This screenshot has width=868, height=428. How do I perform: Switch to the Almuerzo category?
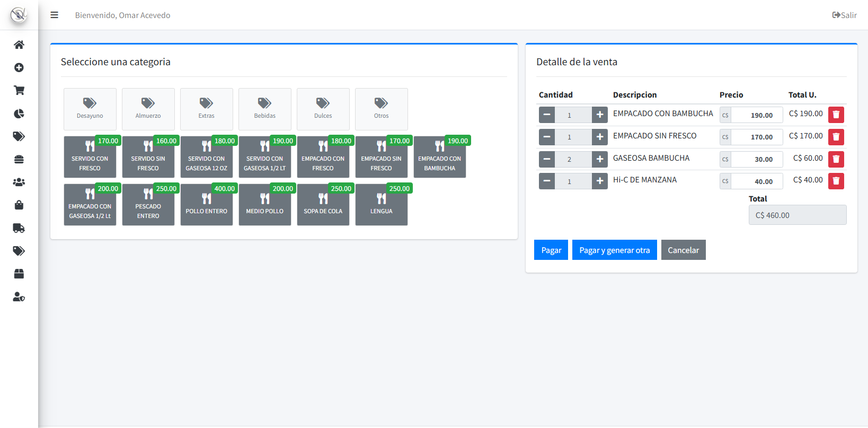tap(148, 109)
